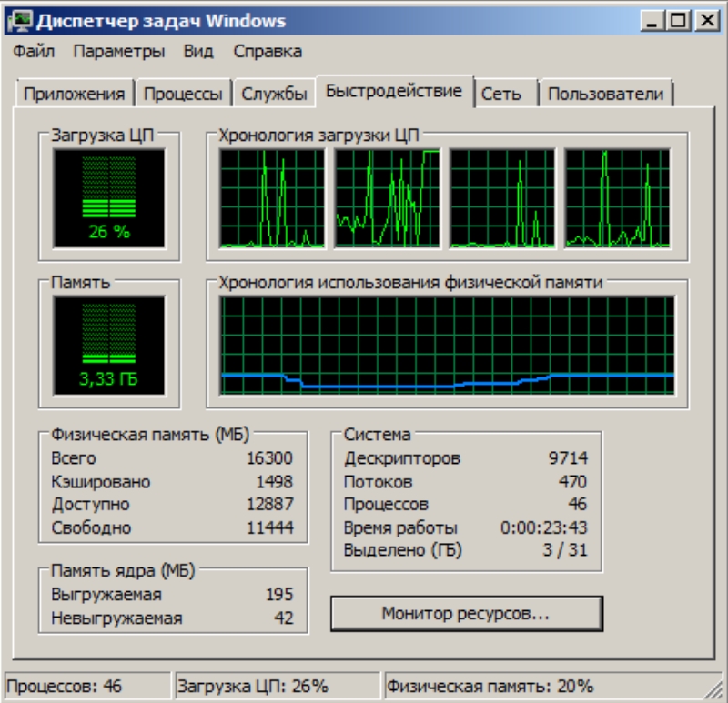Click the Выделено (ГБ) value 3 / 31

565,550
